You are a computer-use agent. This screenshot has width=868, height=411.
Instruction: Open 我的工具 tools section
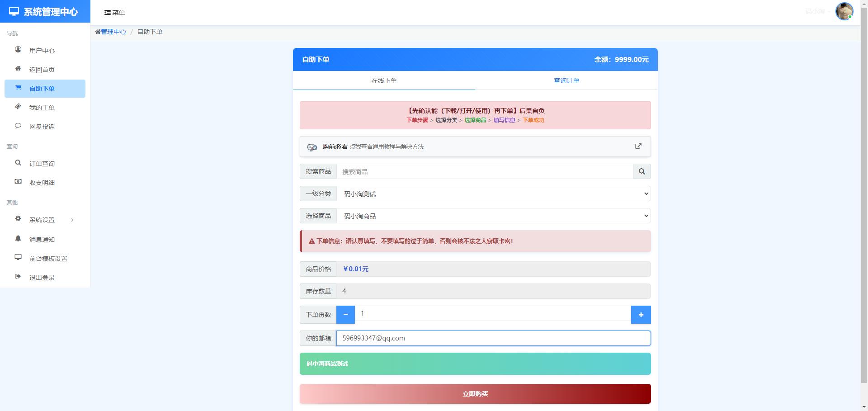(x=18, y=107)
